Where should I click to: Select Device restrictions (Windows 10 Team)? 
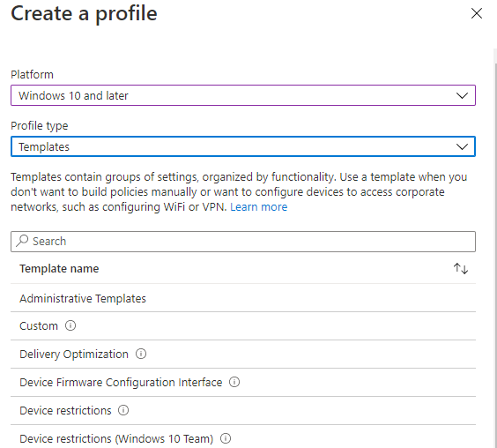point(243,437)
